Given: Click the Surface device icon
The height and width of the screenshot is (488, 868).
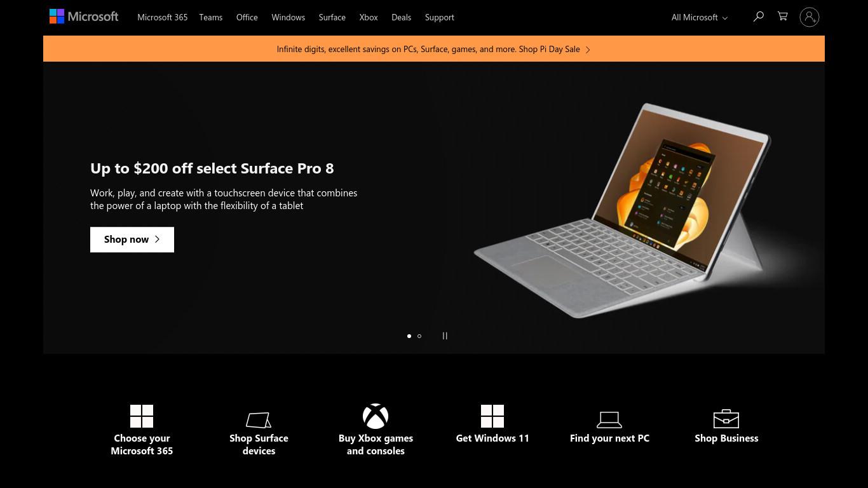Looking at the screenshot, I should [259, 420].
